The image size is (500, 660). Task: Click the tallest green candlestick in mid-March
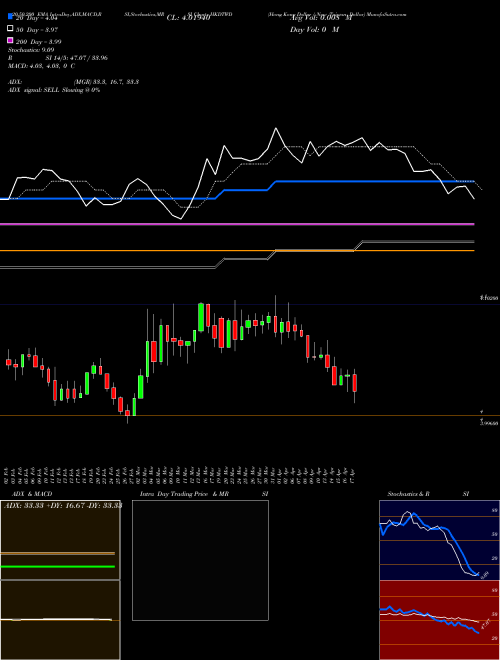pyautogui.click(x=201, y=317)
